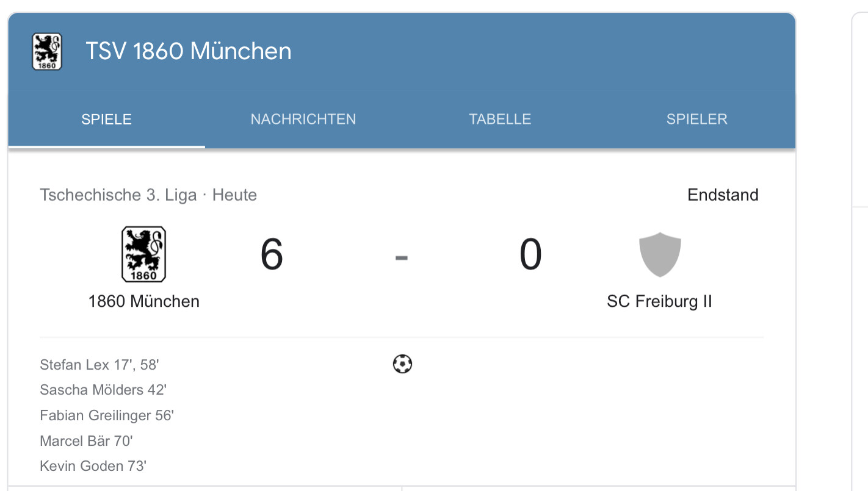Select the SC Freiburg II team name
The image size is (868, 491).
[659, 301]
